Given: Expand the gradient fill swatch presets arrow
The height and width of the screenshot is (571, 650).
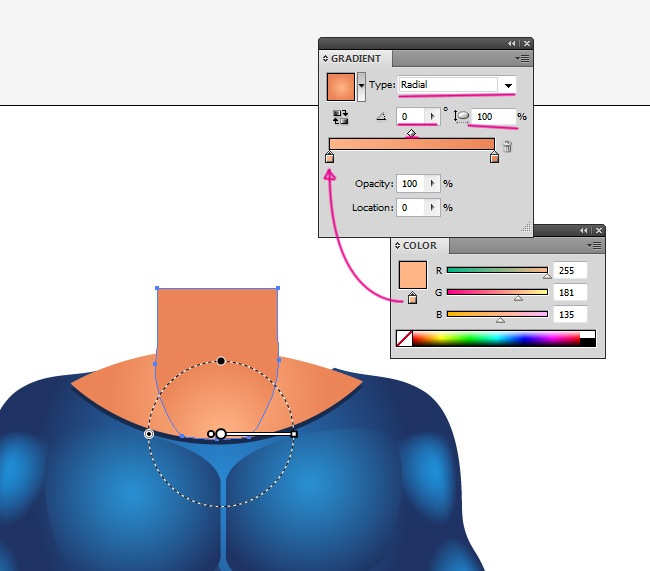Looking at the screenshot, I should [x=362, y=87].
